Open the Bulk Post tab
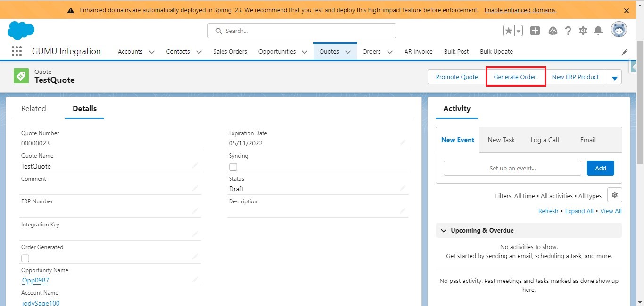The width and height of the screenshot is (644, 306). pyautogui.click(x=456, y=52)
